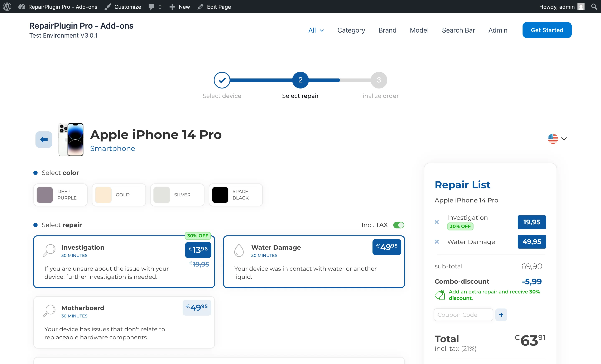This screenshot has height=364, width=601.
Task: Click the Coupon Code input field
Action: (x=463, y=315)
